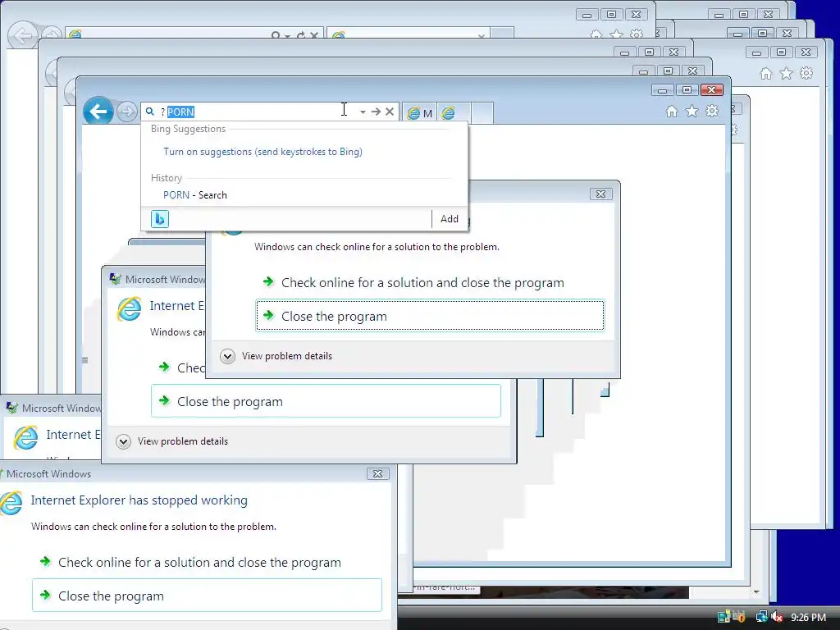Viewport: 840px width, 630px height.
Task: Close the front crash dialog with its X button
Action: pos(600,194)
